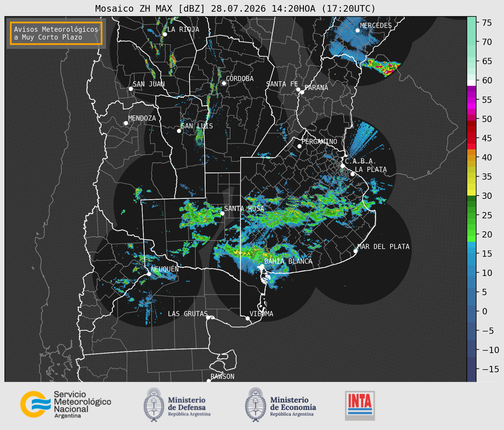Click the Viedma city marker dot

[247, 318]
